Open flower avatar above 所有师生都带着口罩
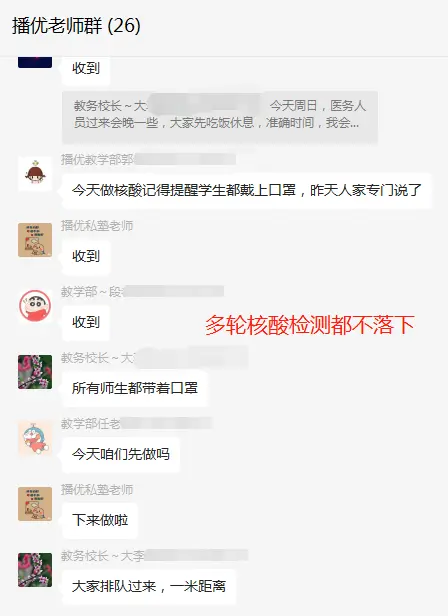Viewport: 448px width, 616px height. 35,372
